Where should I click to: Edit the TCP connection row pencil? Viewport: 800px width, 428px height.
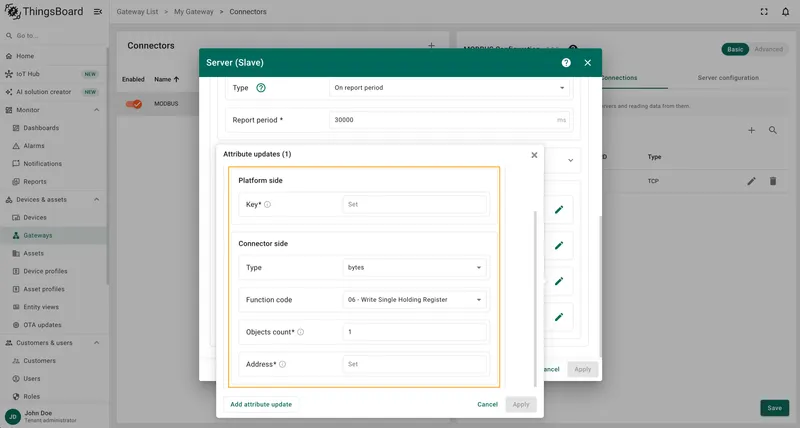752,181
